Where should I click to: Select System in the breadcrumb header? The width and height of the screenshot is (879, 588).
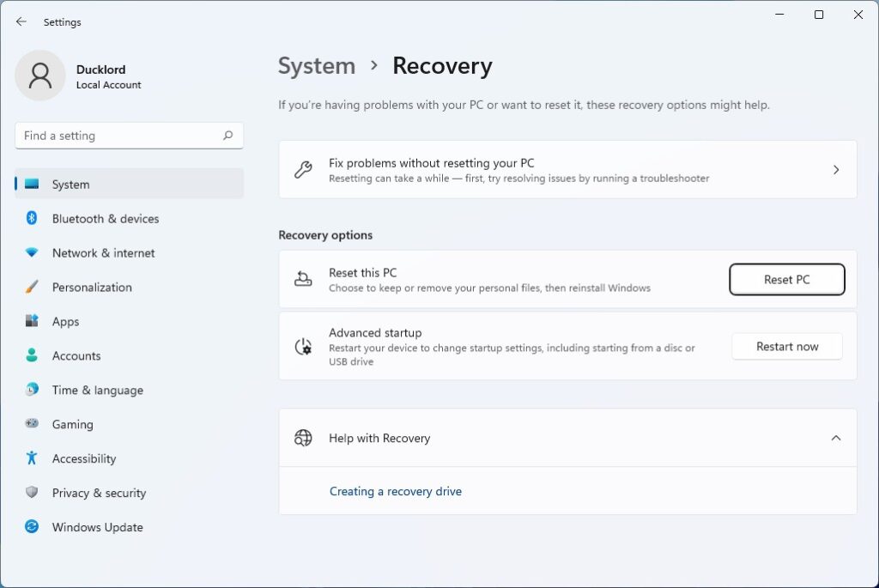(317, 65)
